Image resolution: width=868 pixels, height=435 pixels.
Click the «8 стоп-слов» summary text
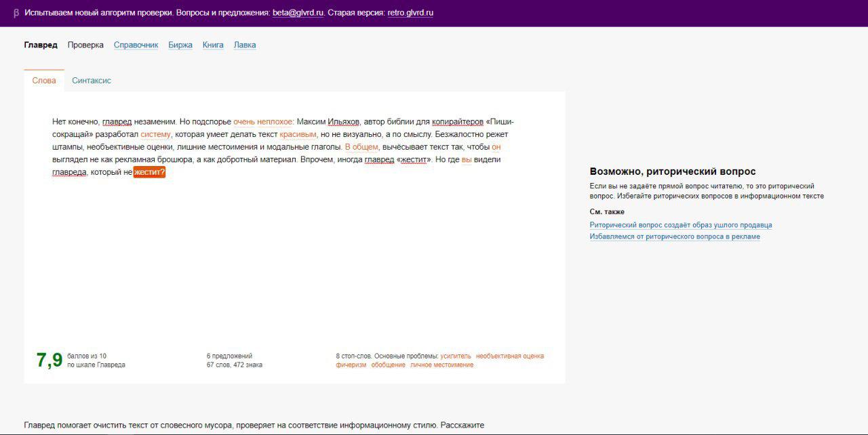(x=353, y=356)
